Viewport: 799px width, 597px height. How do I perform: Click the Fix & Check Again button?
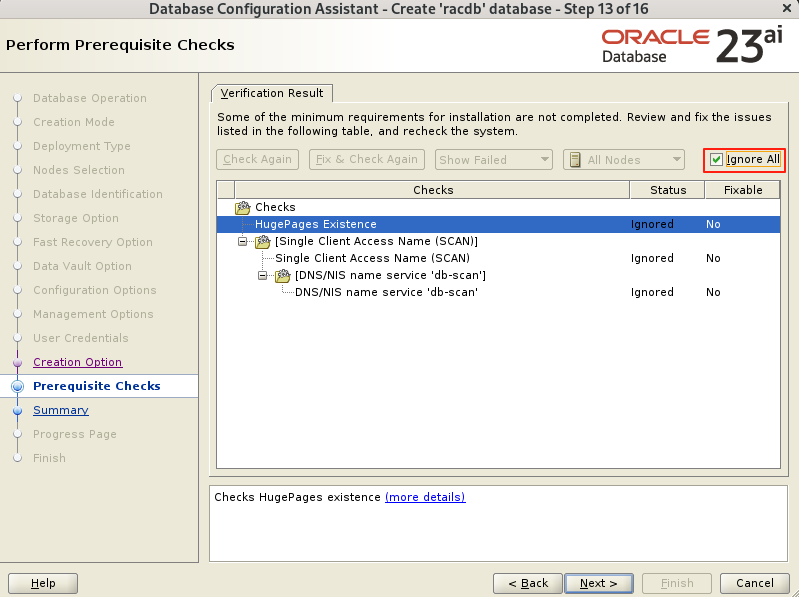[x=366, y=159]
